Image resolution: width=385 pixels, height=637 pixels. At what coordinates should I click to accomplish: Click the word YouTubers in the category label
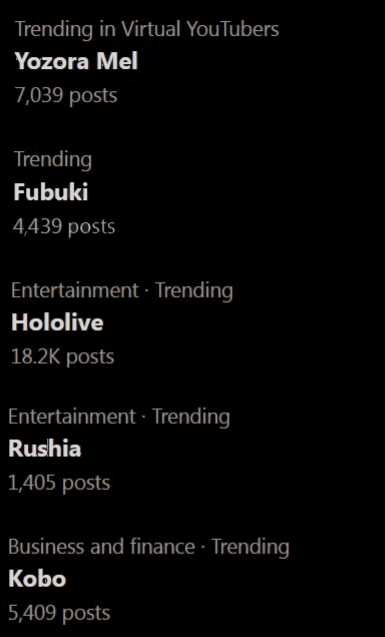[x=233, y=29]
